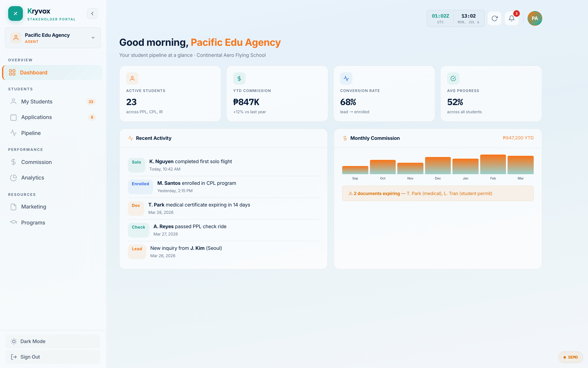Open the Applications page

click(x=52, y=117)
